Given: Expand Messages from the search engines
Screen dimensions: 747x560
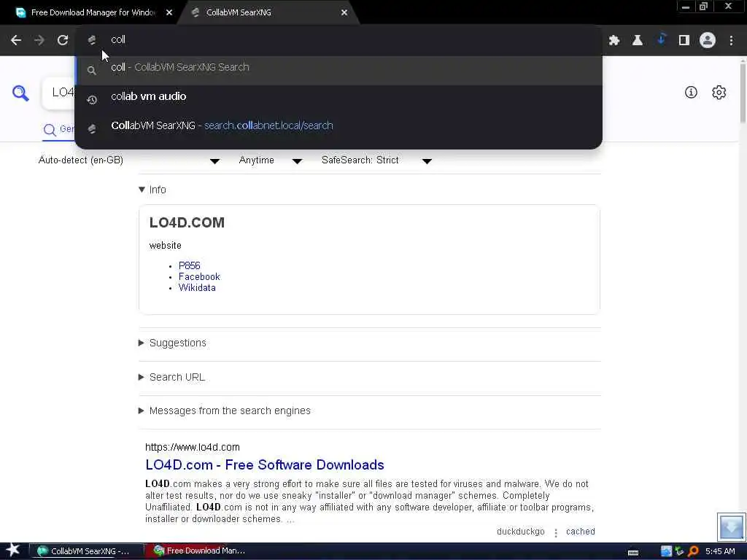Looking at the screenshot, I should click(225, 411).
